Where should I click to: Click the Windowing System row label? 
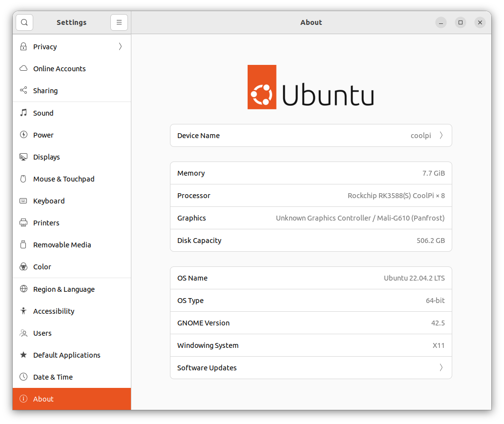click(x=208, y=345)
